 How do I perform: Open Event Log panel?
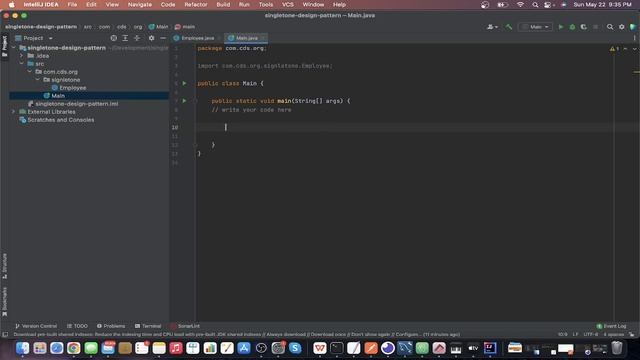pyautogui.click(x=611, y=326)
